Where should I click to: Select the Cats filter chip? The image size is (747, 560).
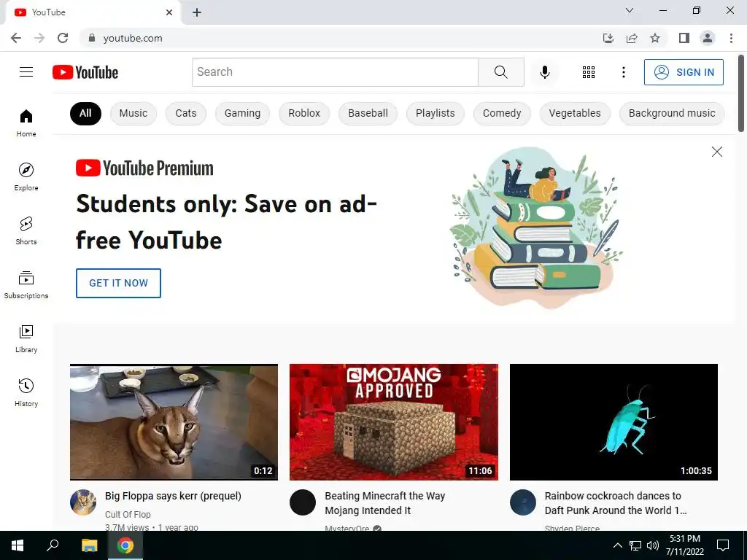(186, 113)
